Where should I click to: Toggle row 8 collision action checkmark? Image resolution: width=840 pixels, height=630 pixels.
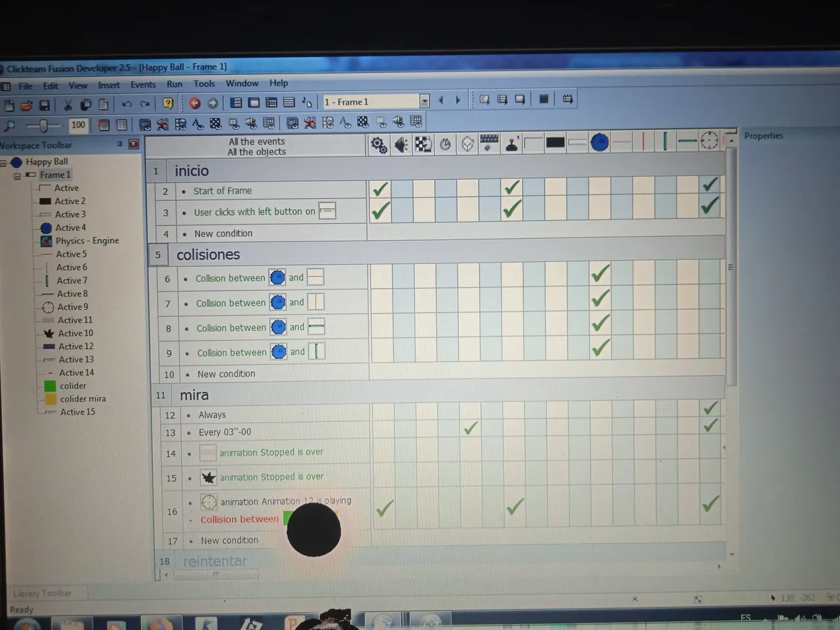(600, 324)
